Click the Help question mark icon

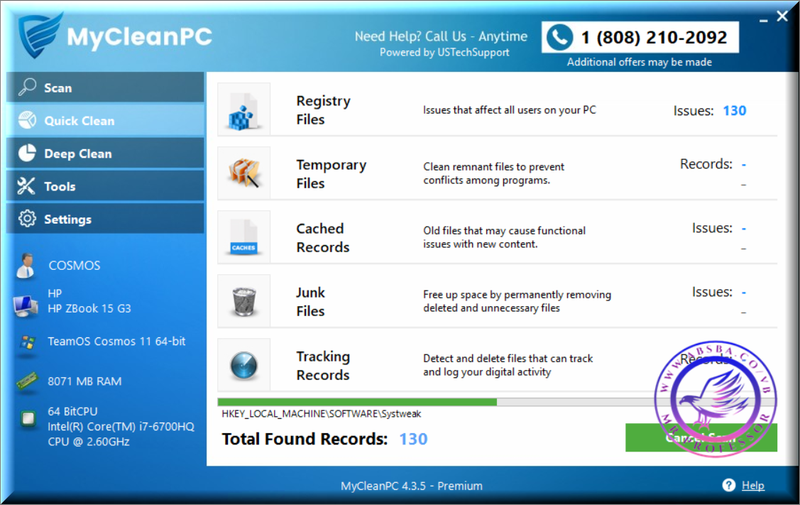[729, 485]
